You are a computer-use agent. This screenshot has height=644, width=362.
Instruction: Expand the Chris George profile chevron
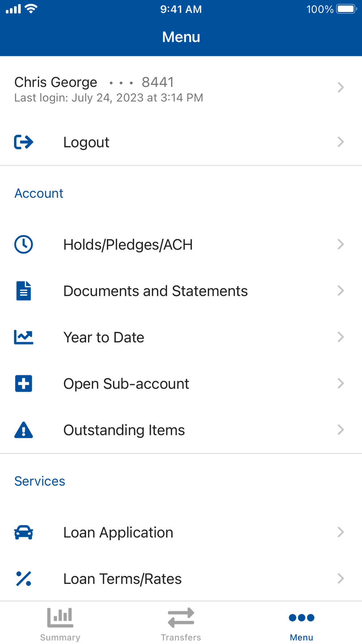(340, 87)
